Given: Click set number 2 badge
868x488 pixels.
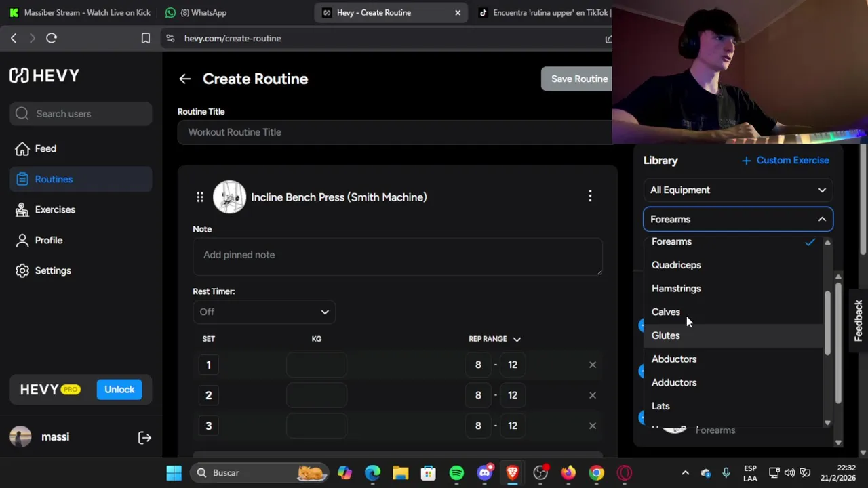Looking at the screenshot, I should pyautogui.click(x=209, y=395).
